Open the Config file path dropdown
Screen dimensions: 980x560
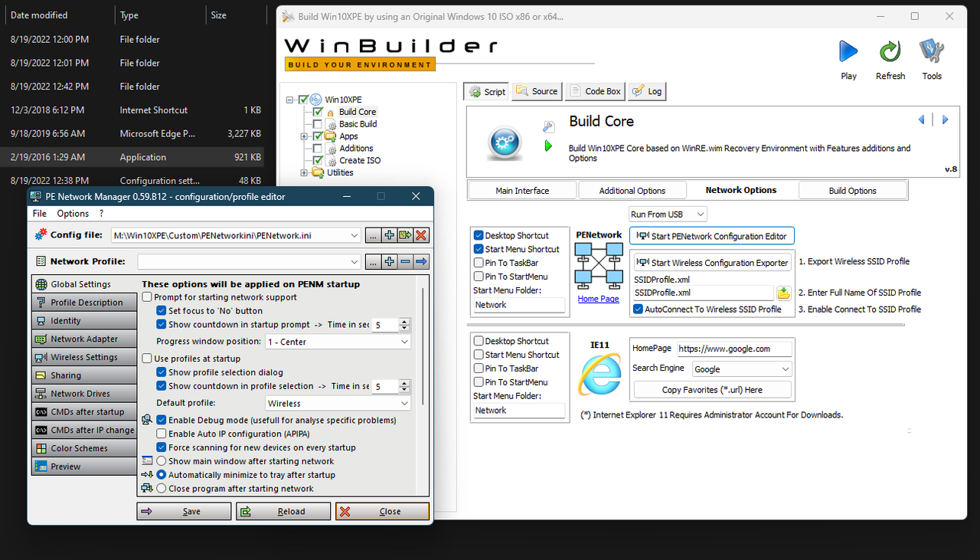pos(235,235)
